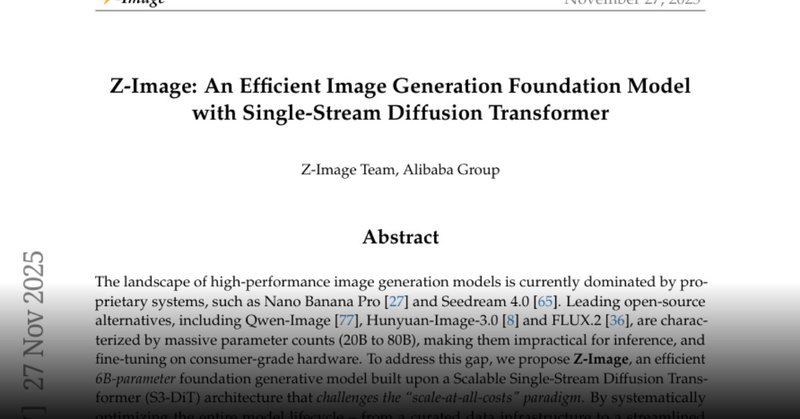Open citation link 27 after Nano Banana Pro

click(396, 302)
